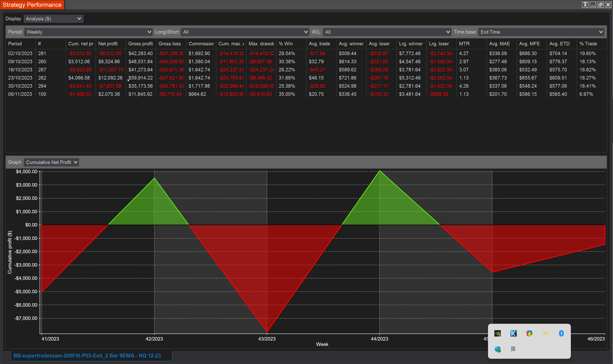This screenshot has height=364, width=613.
Task: Select the 30/10/2023 period row
Action: pyautogui.click(x=306, y=86)
